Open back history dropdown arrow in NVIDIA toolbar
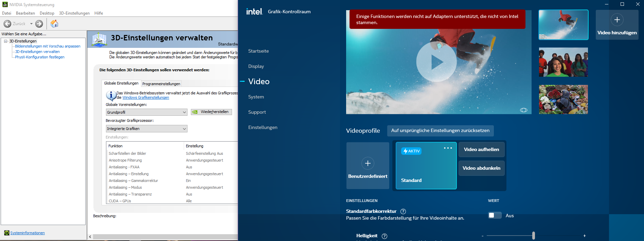644x241 pixels. pyautogui.click(x=31, y=24)
